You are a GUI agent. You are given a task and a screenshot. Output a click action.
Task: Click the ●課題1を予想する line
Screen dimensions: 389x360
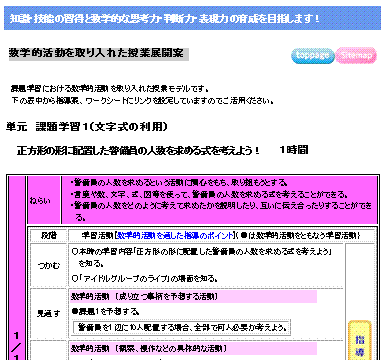[105, 311]
